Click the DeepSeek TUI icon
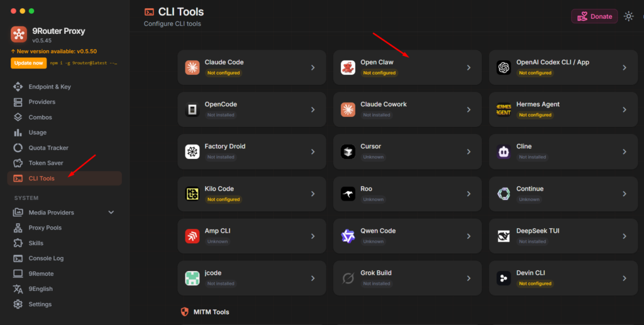This screenshot has width=644, height=325. click(504, 236)
